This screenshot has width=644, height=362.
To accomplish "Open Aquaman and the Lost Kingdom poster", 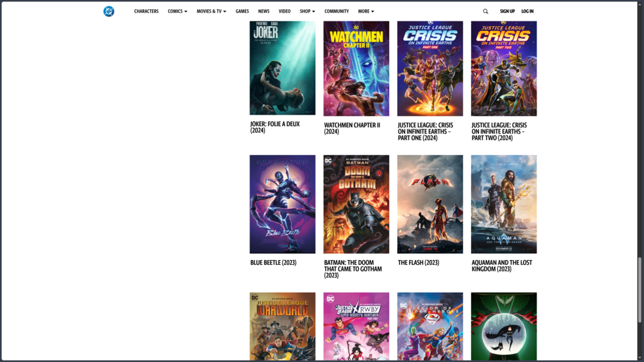I will pyautogui.click(x=504, y=204).
